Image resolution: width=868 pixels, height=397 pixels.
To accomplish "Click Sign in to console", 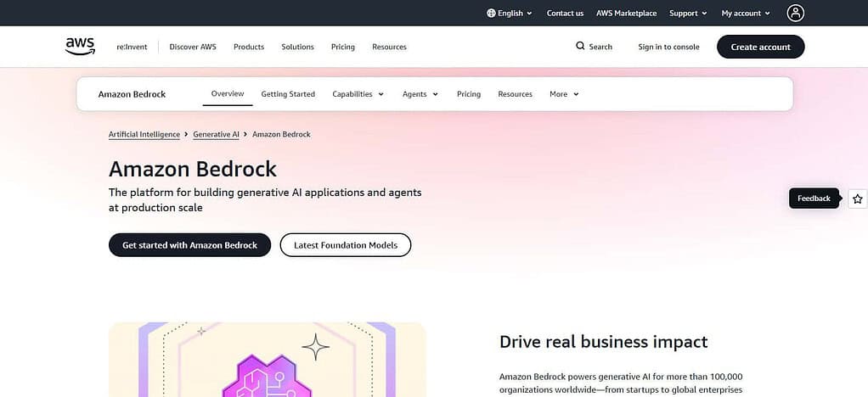I will pyautogui.click(x=668, y=47).
